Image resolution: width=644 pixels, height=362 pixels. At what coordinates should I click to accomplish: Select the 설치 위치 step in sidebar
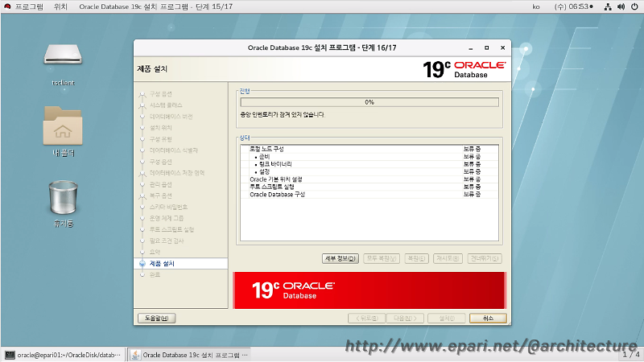coord(160,128)
